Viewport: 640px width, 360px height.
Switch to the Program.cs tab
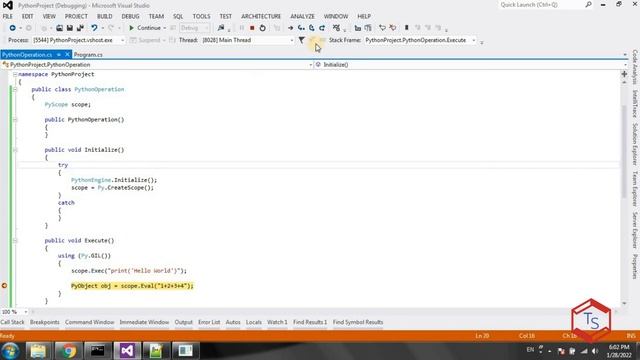pos(88,55)
